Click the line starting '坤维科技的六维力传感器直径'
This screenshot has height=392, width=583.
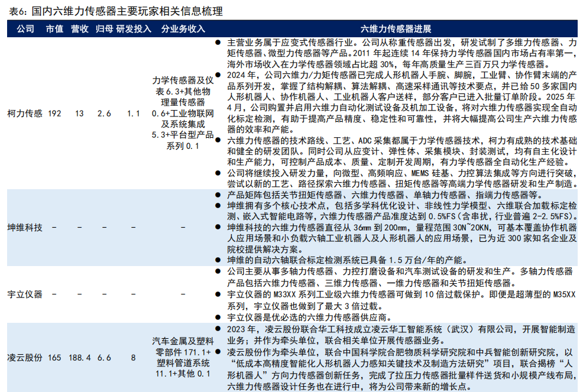coord(402,228)
